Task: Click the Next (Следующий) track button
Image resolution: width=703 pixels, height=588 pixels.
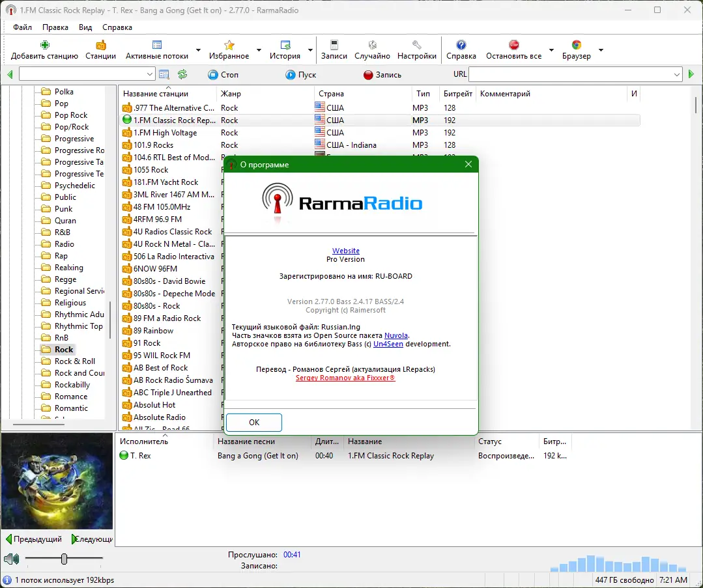Action: pyautogui.click(x=92, y=539)
